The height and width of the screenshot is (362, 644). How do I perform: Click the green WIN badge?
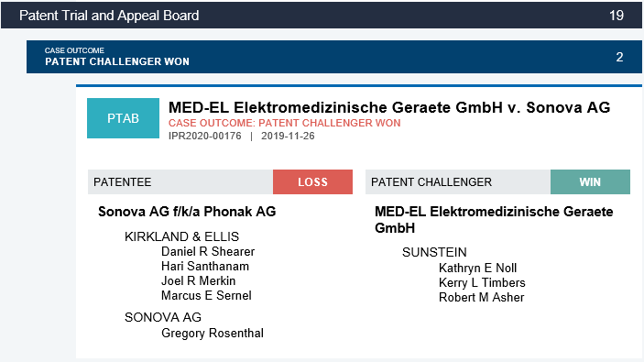tap(590, 181)
